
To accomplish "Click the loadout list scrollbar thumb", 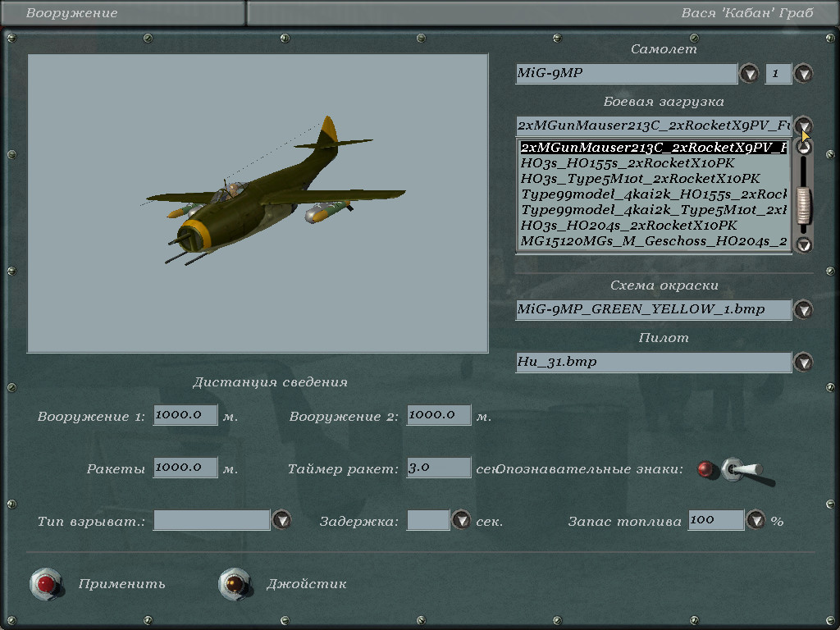I will pyautogui.click(x=803, y=204).
